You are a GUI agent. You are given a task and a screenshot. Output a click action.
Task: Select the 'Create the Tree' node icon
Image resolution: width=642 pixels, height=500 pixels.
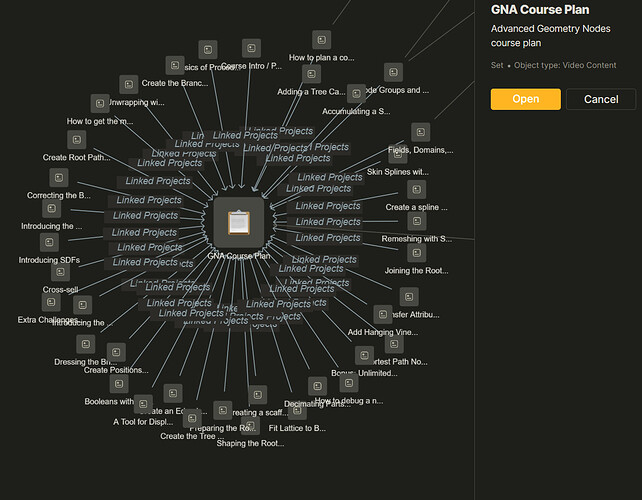click(192, 419)
